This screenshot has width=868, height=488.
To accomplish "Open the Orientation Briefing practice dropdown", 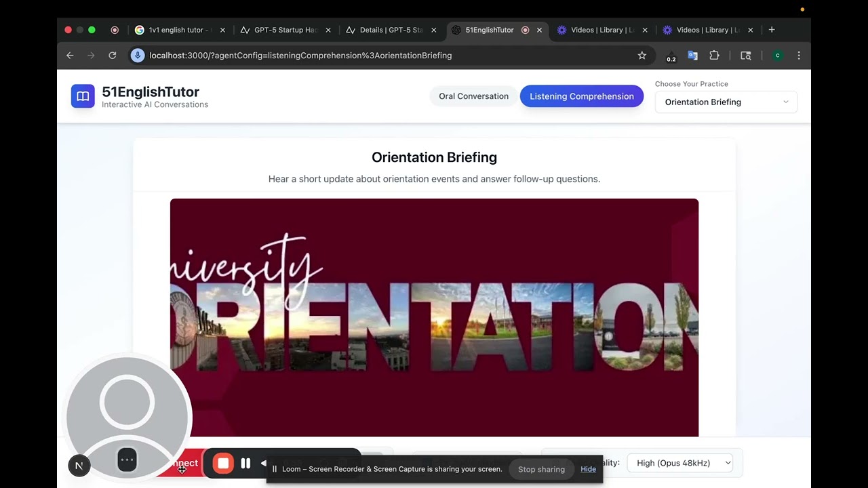I will tap(726, 102).
